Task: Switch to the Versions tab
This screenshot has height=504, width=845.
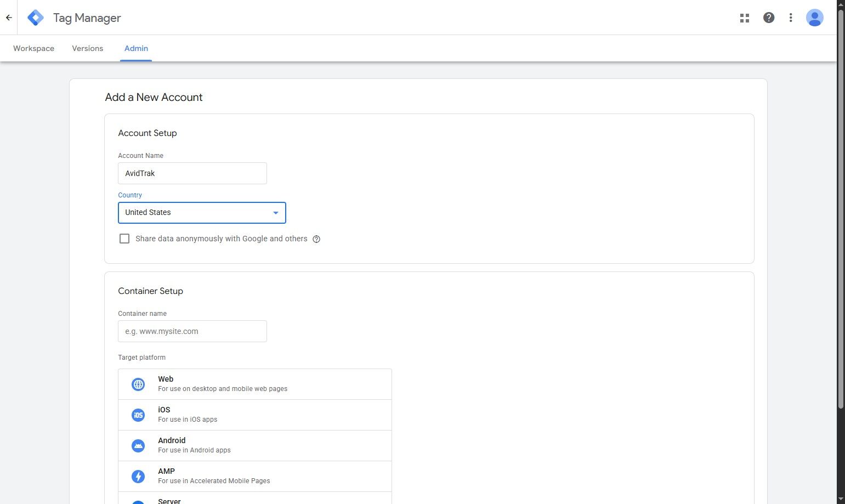Action: pyautogui.click(x=88, y=48)
